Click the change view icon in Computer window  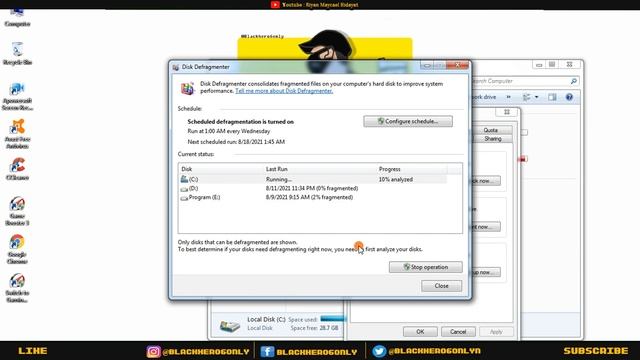527,97
